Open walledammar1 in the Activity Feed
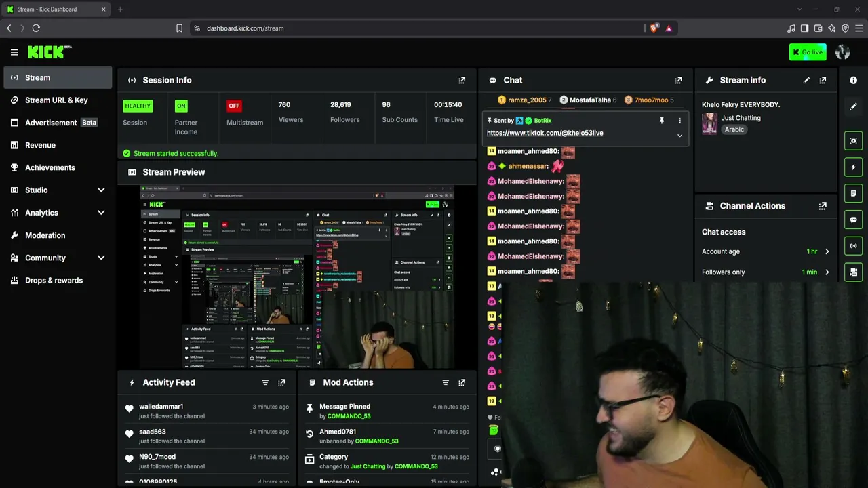The image size is (868, 488). tap(161, 407)
